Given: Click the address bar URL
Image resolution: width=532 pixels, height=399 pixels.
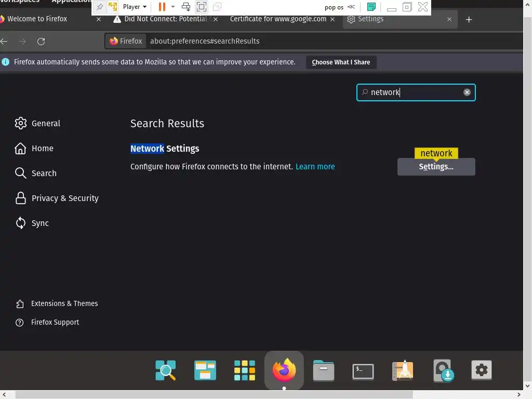Looking at the screenshot, I should [205, 41].
